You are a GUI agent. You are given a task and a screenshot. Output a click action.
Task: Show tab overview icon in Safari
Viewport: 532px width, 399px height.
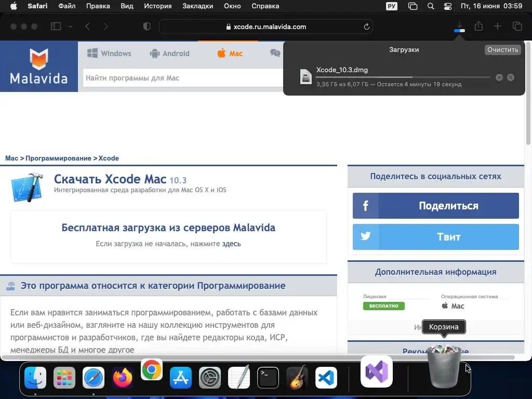(x=517, y=26)
